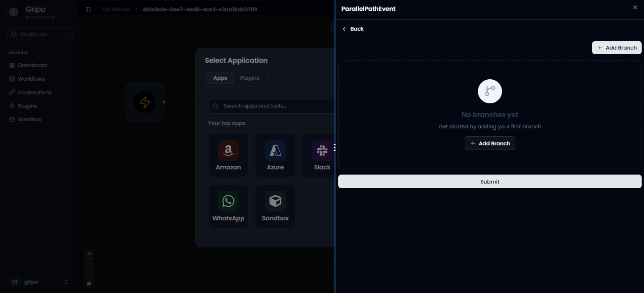Switch to the Plugins tab
Screen dimensions: 644x293
(x=250, y=78)
